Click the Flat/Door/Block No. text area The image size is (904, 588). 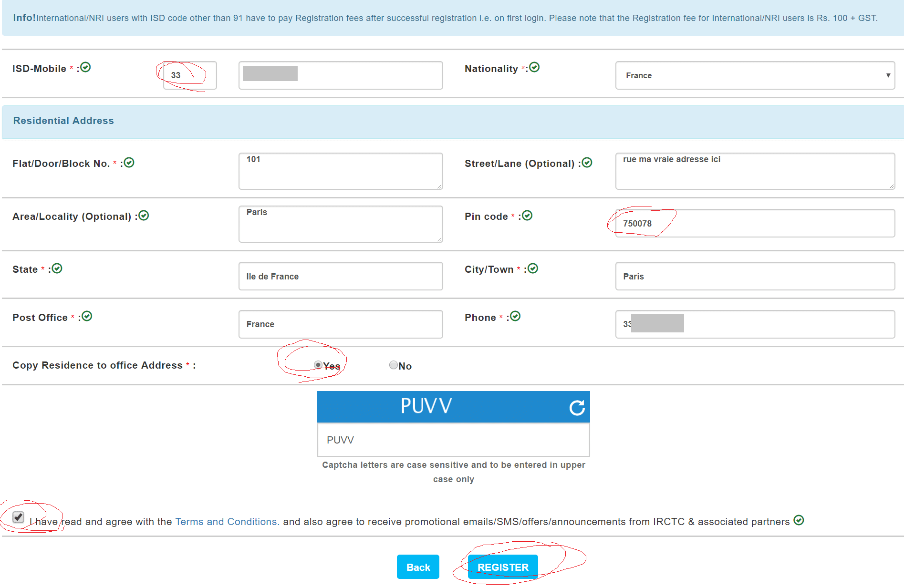tap(341, 171)
